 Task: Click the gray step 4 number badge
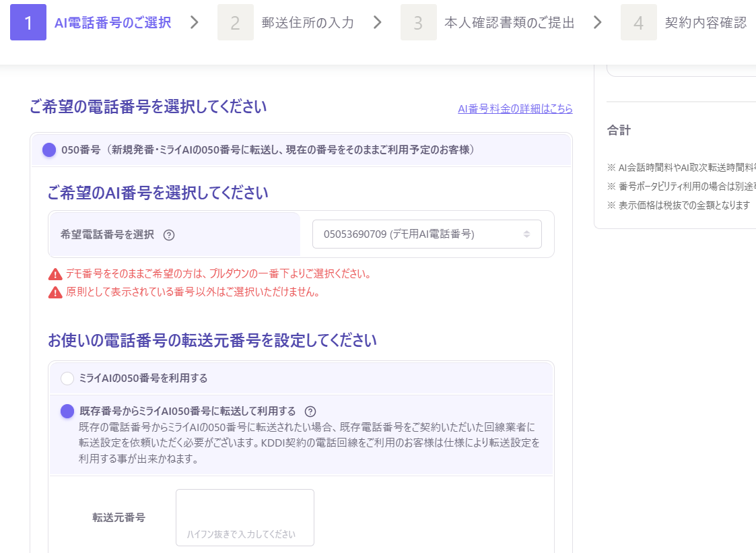(x=638, y=22)
